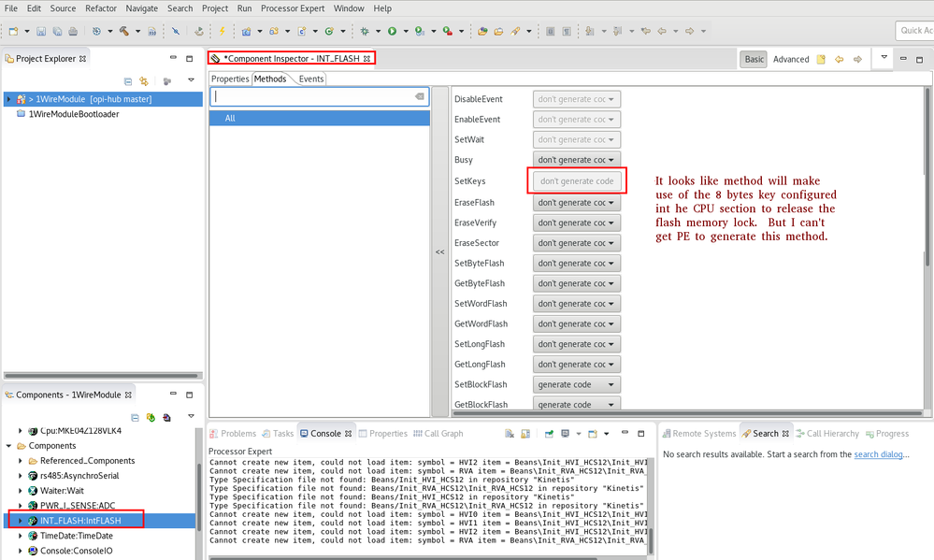Open the EraseSector code generation dropdown
The image size is (934, 560).
tap(576, 243)
